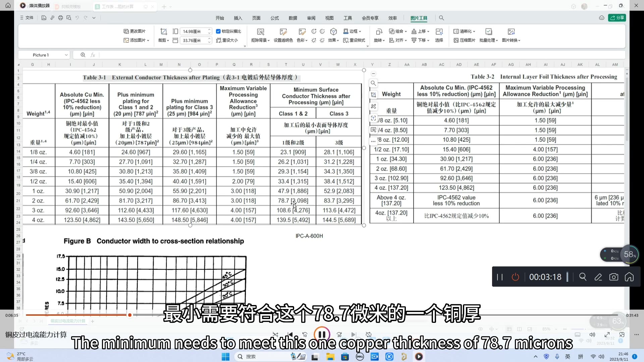
Task: Click the 设置透明色 transparent color tool
Action: tap(283, 35)
